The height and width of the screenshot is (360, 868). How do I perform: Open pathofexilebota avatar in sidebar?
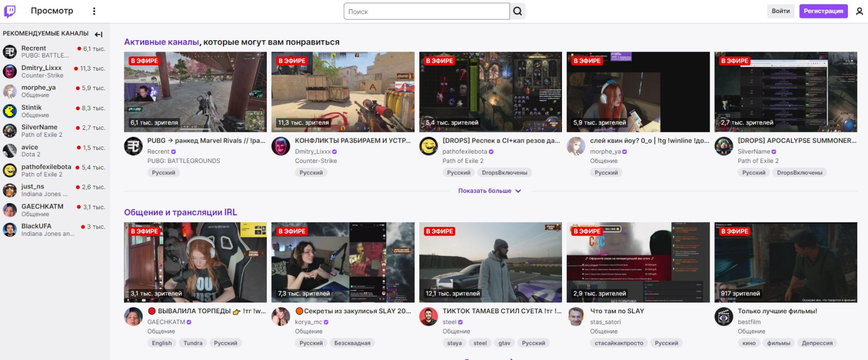(10, 170)
